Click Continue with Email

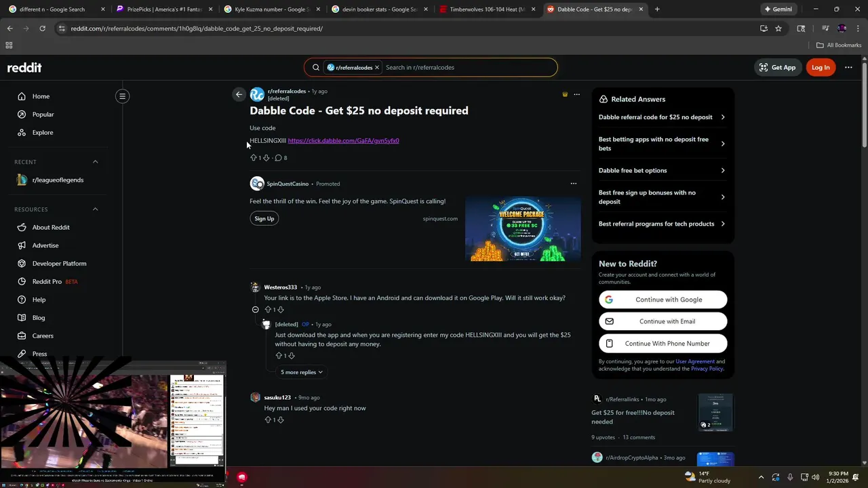click(x=663, y=321)
